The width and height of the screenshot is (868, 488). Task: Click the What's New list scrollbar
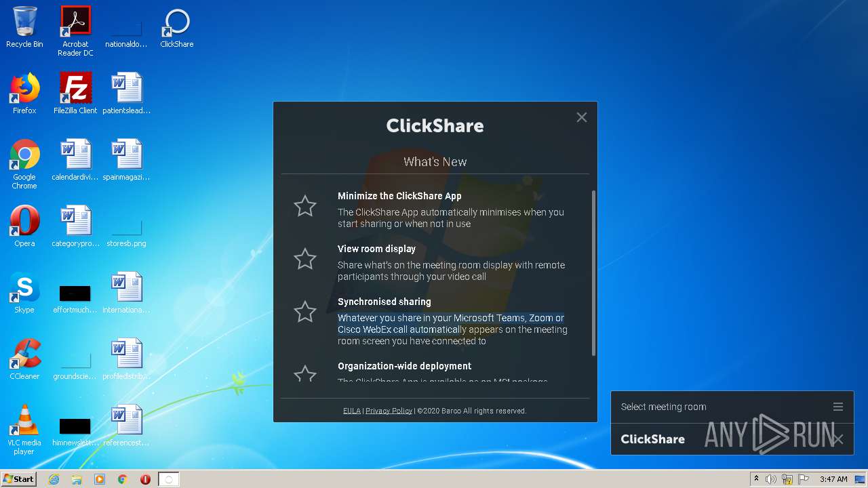click(x=593, y=273)
